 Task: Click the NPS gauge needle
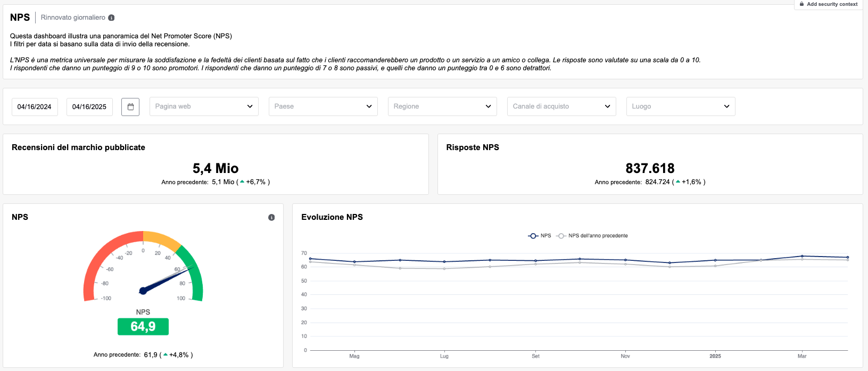coord(165,279)
